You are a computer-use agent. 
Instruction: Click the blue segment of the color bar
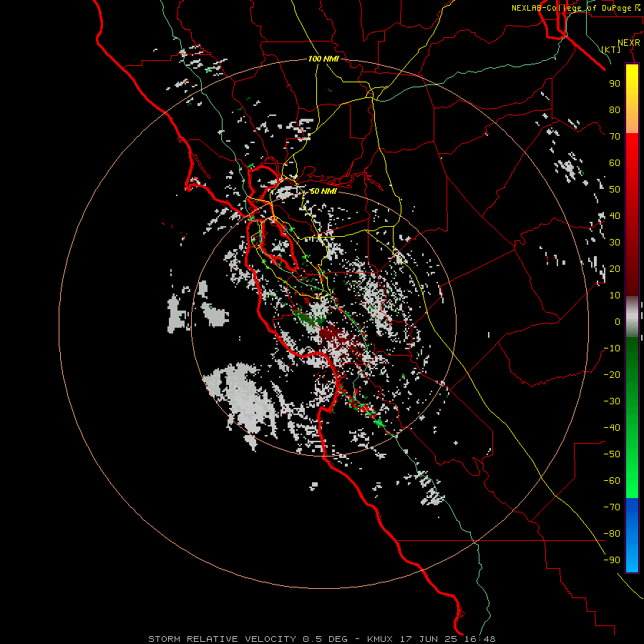coord(632,535)
